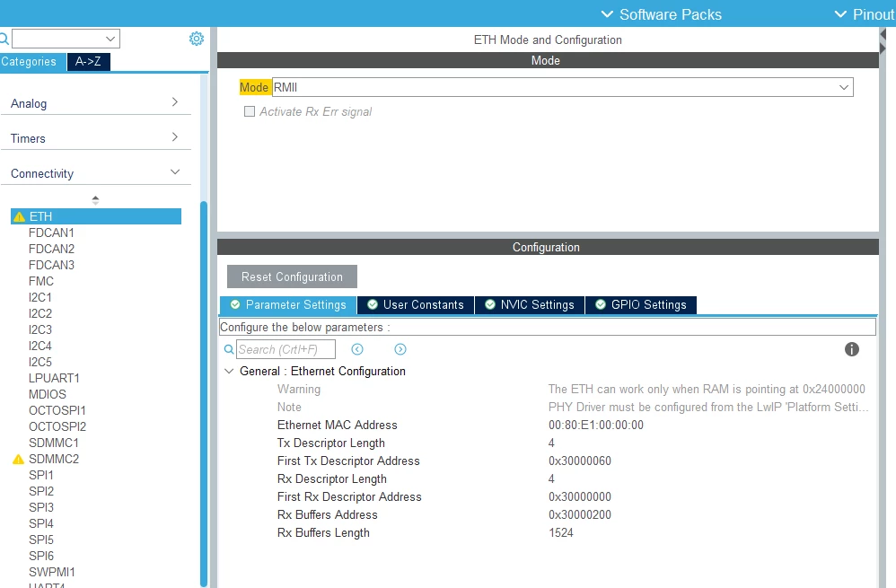This screenshot has height=588, width=896.
Task: Click the Parameter Settings green check icon
Action: click(235, 304)
